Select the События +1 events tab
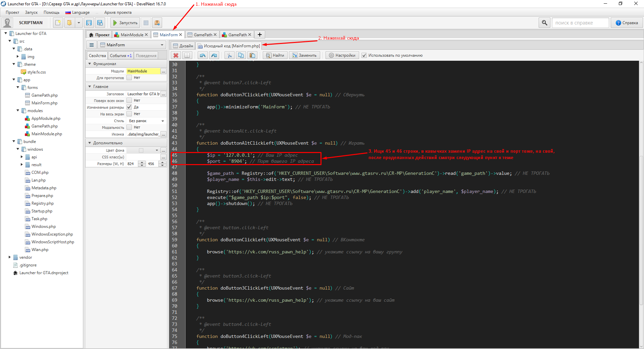Screen dimensions: 644x349 coord(121,56)
